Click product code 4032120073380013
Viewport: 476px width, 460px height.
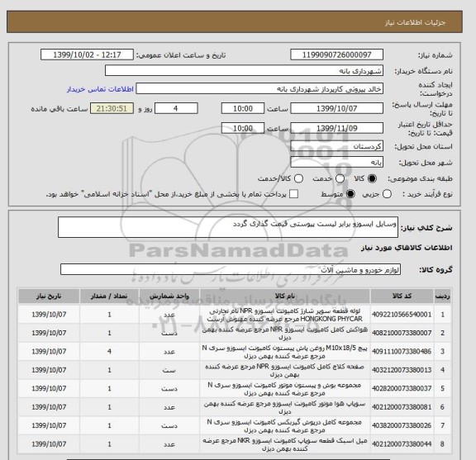tap(402, 370)
